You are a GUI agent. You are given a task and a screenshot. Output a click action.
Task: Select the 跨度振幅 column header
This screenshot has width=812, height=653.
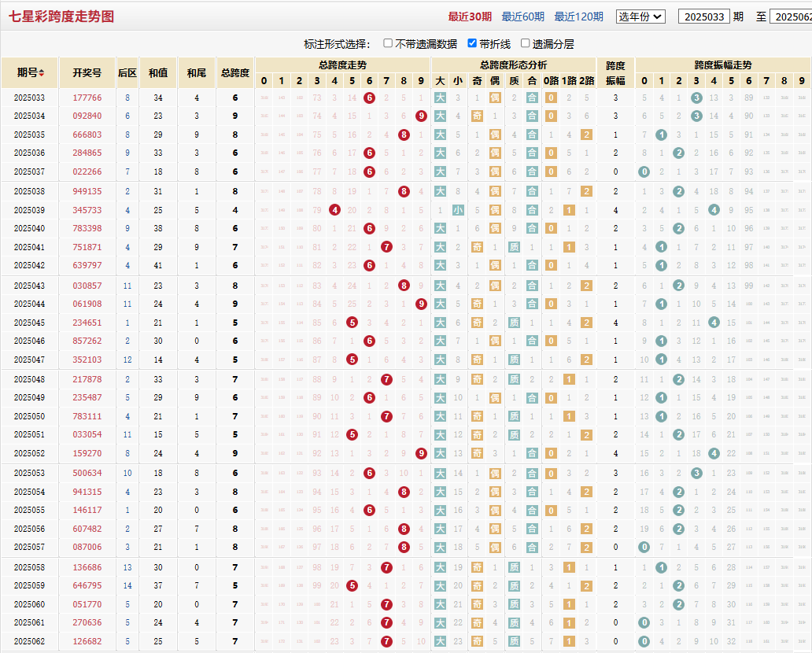coord(615,73)
